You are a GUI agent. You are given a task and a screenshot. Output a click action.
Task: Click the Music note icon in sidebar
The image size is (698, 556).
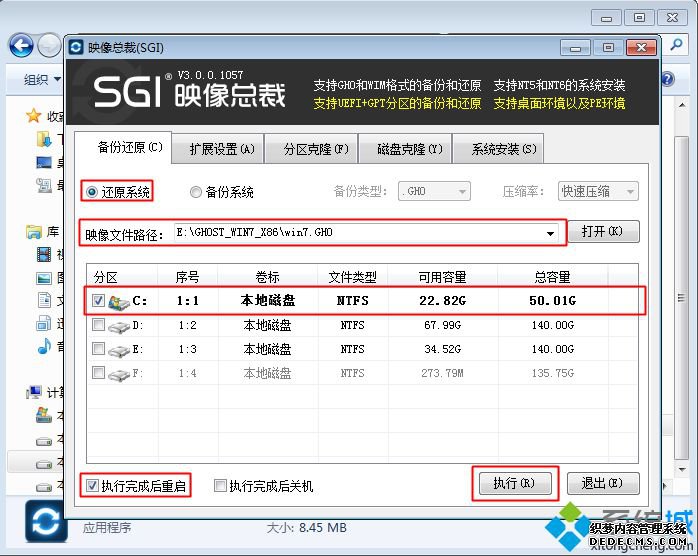click(44, 346)
